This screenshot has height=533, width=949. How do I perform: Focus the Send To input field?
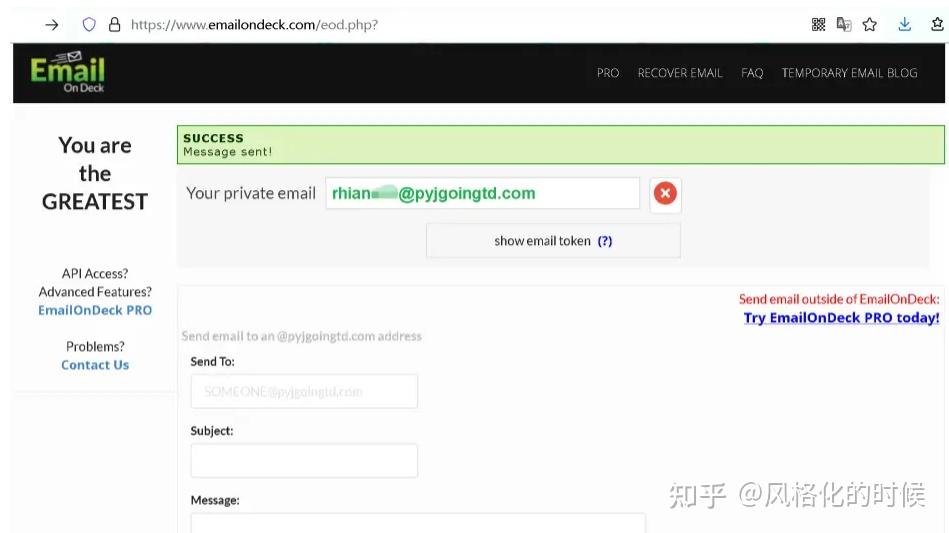coord(304,391)
